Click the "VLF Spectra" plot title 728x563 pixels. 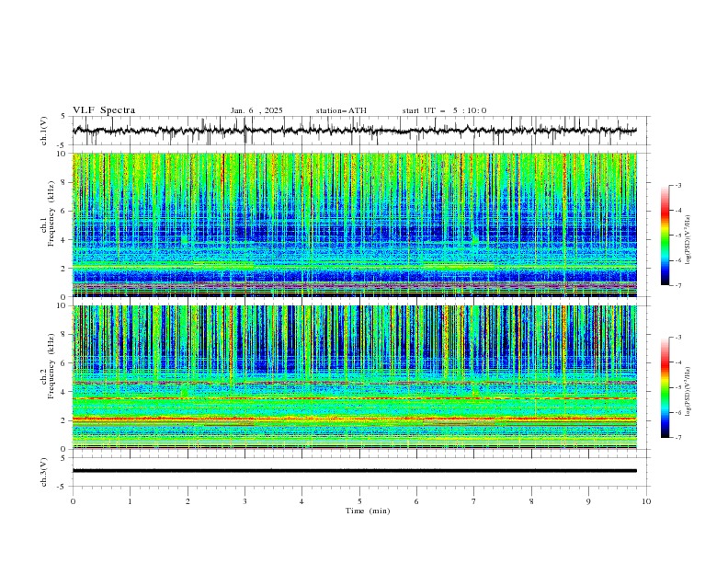pos(104,110)
